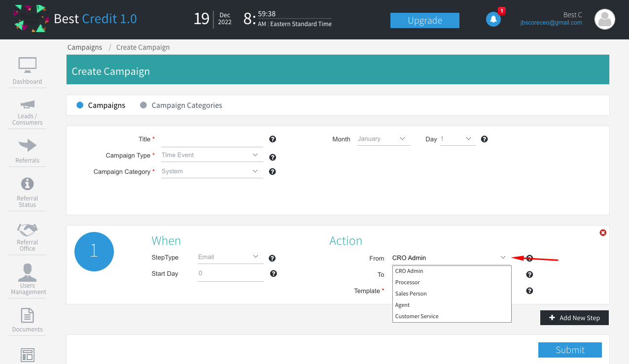Select the Campaign Categories radio option
The height and width of the screenshot is (364, 629).
[143, 105]
